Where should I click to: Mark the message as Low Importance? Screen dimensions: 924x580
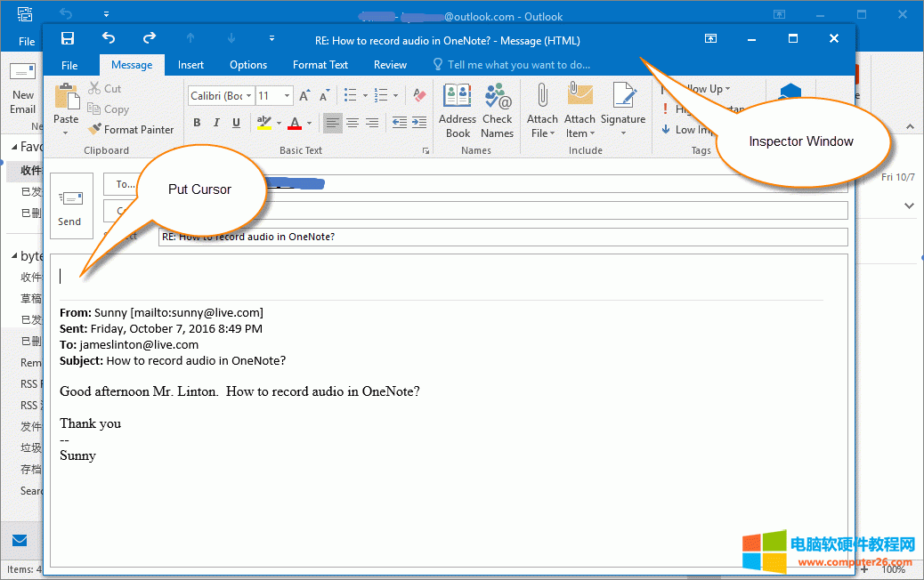point(690,129)
